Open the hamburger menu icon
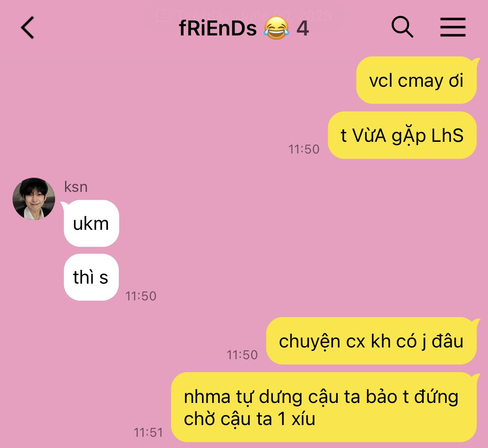Viewport: 488px width, 448px height. pyautogui.click(x=453, y=27)
